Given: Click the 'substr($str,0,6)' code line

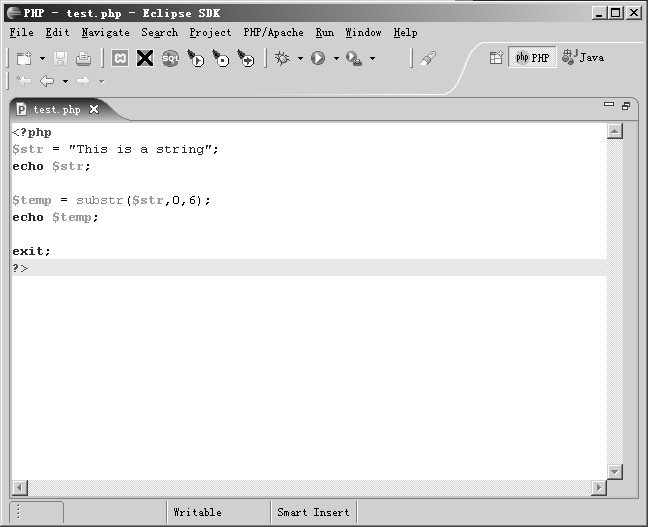Looking at the screenshot, I should pyautogui.click(x=112, y=200).
